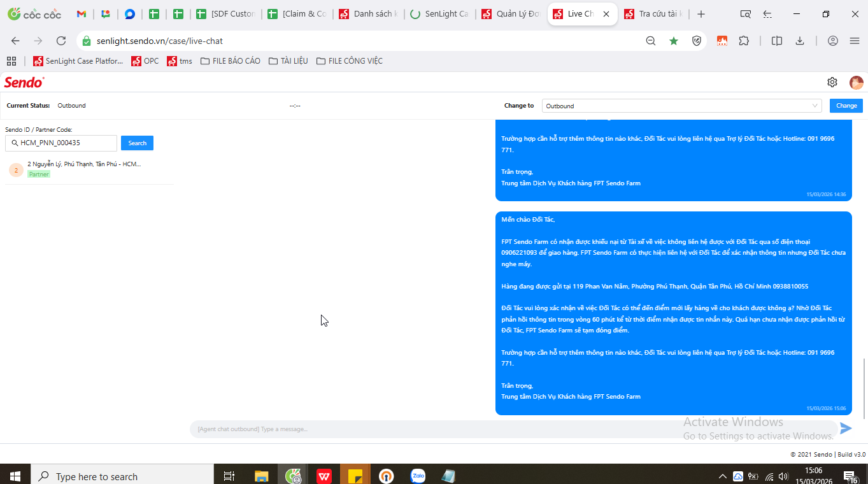The image size is (868, 484).
Task: Click the Sendo ID search field
Action: pos(61,143)
